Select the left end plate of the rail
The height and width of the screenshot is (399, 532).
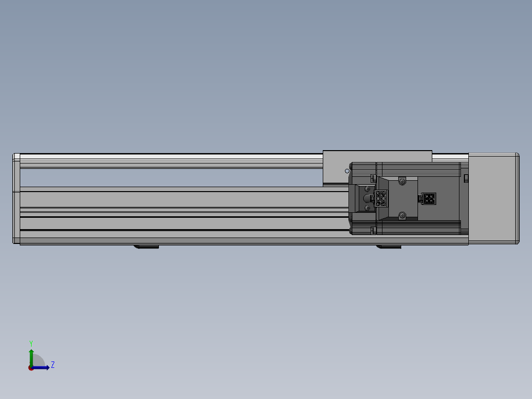pyautogui.click(x=16, y=199)
